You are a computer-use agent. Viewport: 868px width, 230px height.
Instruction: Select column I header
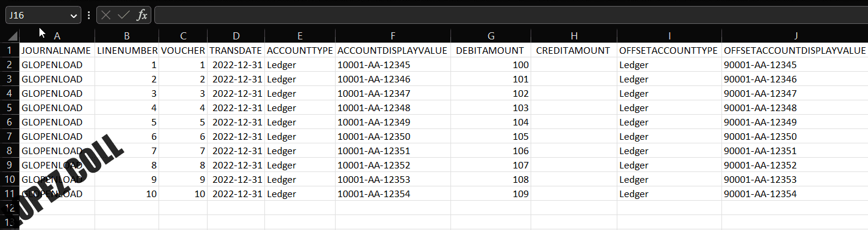click(669, 36)
